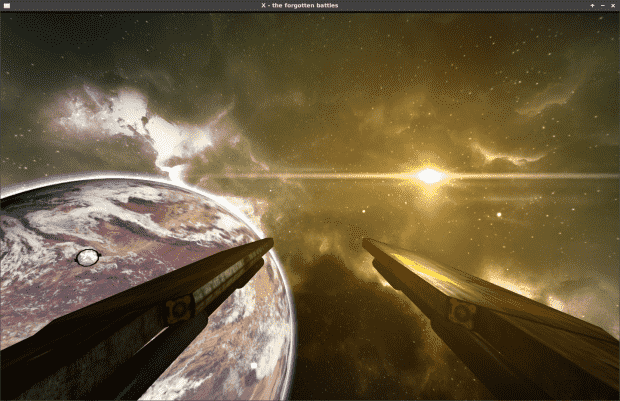620x401 pixels.
Task: Minimize the game window
Action: pyautogui.click(x=602, y=5)
